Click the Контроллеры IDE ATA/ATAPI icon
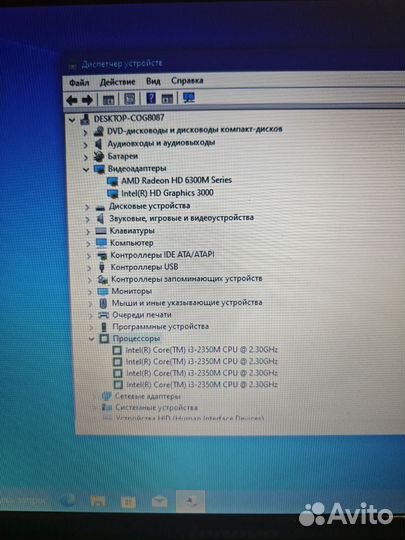This screenshot has height=540, width=405. (102, 256)
